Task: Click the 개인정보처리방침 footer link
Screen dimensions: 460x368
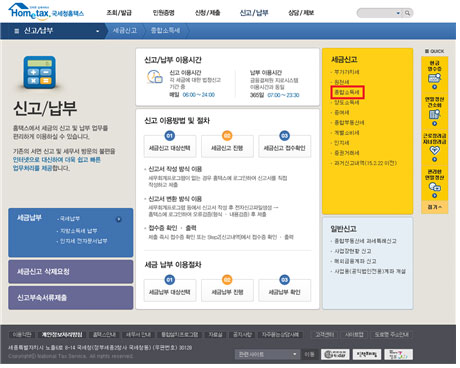Action: coord(62,334)
